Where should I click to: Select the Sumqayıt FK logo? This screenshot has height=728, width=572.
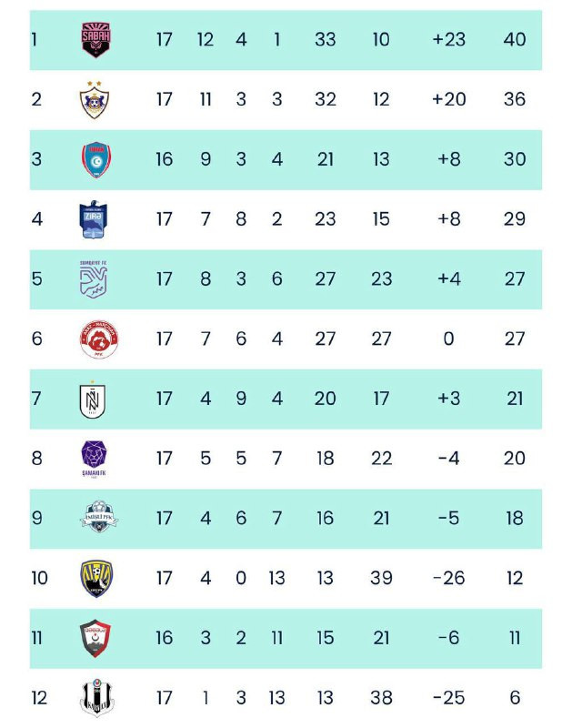(x=94, y=279)
